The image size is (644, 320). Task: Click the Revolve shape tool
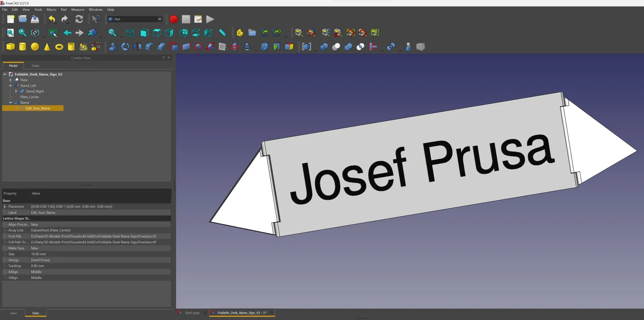[125, 47]
